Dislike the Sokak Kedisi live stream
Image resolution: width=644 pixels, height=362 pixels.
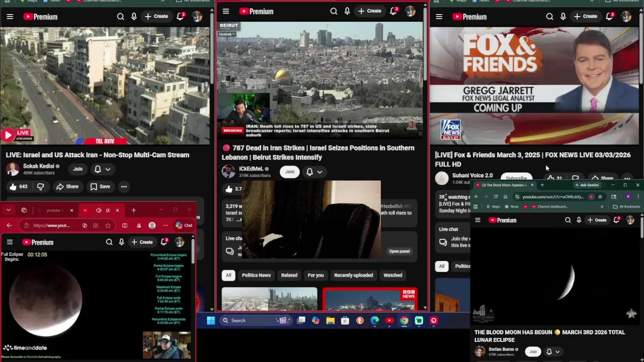click(x=41, y=187)
